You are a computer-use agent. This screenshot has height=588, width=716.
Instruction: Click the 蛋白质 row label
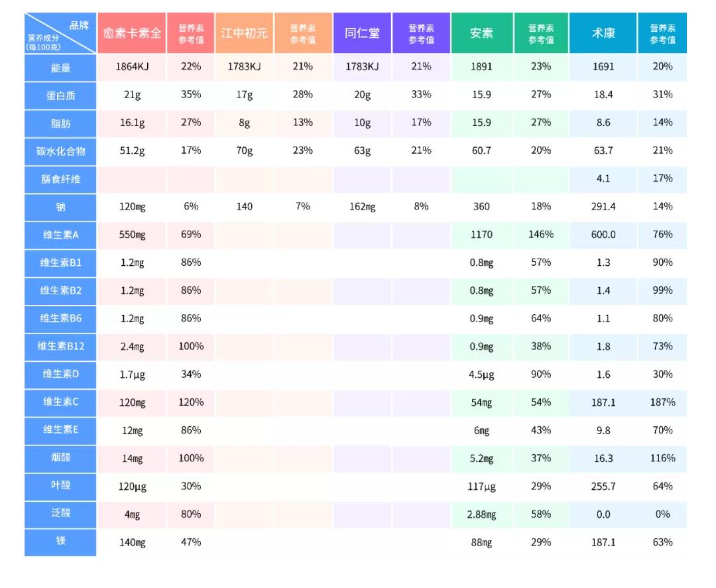point(60,95)
